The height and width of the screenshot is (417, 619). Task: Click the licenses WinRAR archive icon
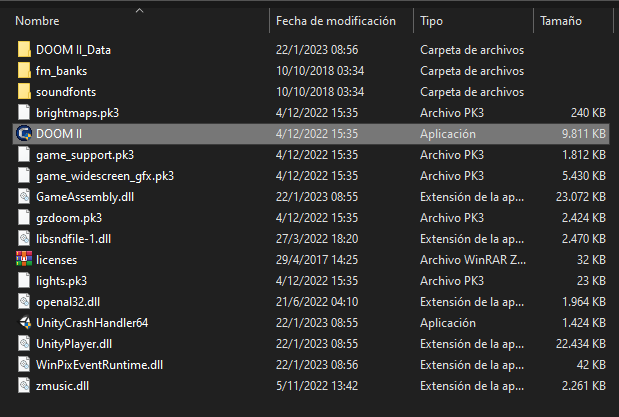[x=24, y=260]
